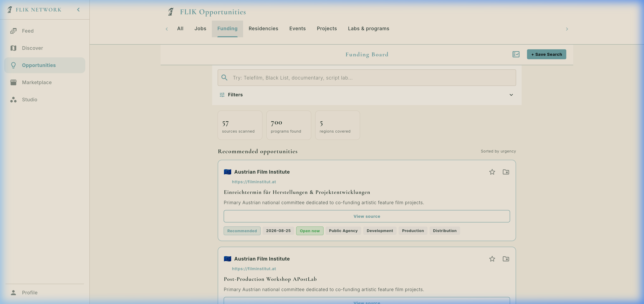Switch to the All tab

pos(180,29)
